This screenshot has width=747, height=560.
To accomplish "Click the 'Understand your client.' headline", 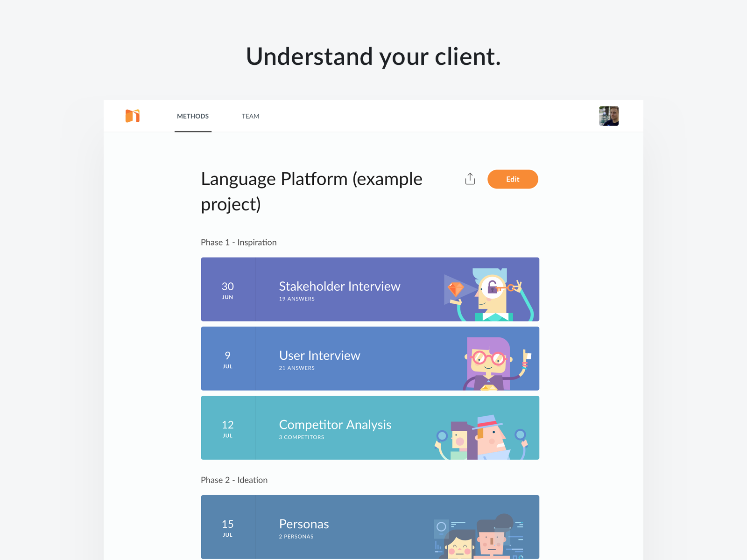I will (x=373, y=57).
